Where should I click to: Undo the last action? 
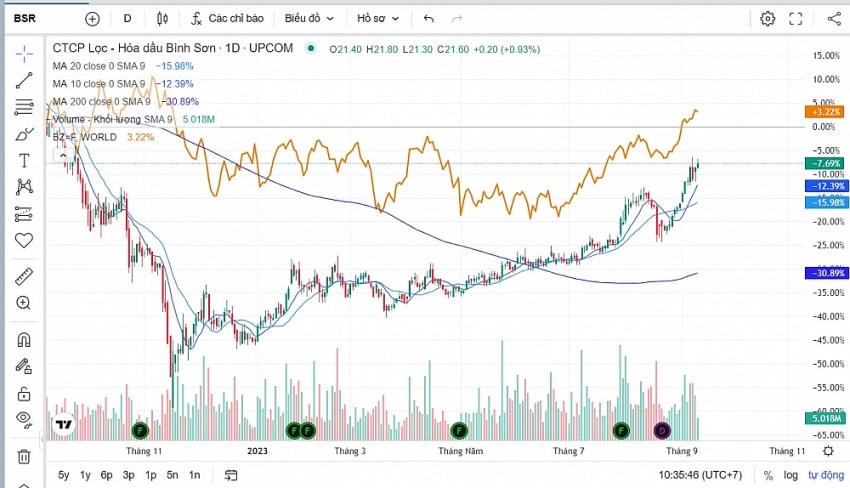tap(429, 19)
